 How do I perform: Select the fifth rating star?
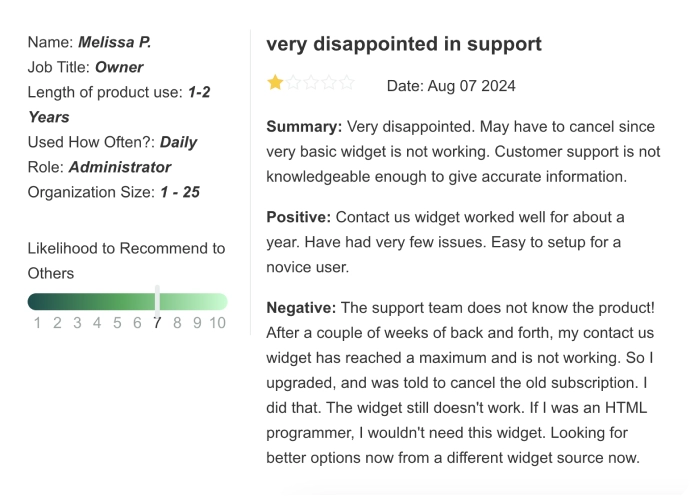click(347, 83)
